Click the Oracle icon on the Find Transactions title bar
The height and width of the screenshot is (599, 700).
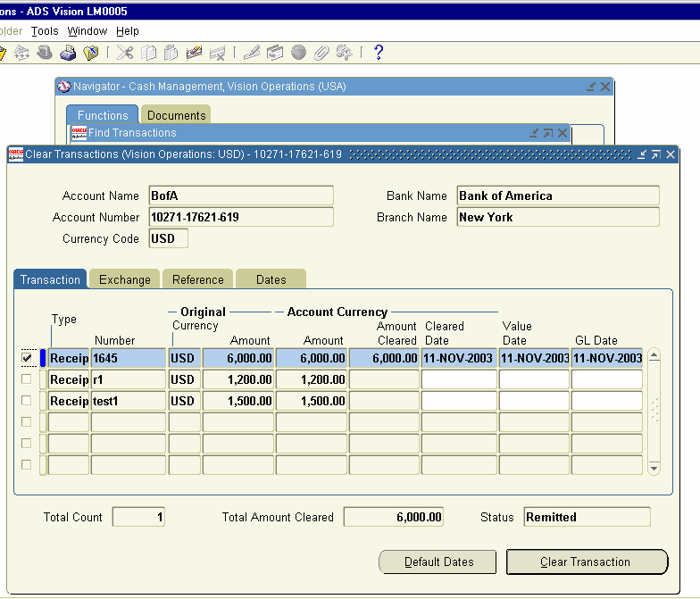click(79, 133)
